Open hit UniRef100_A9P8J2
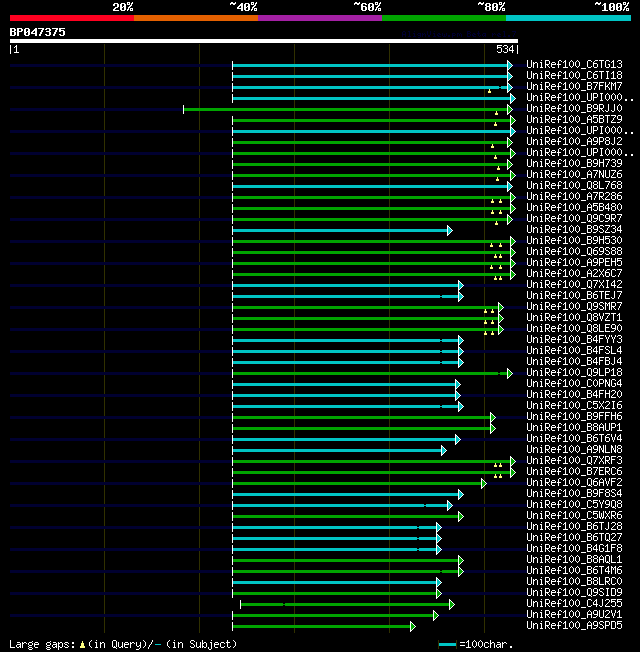Image resolution: width=640 pixels, height=652 pixels. pos(574,141)
